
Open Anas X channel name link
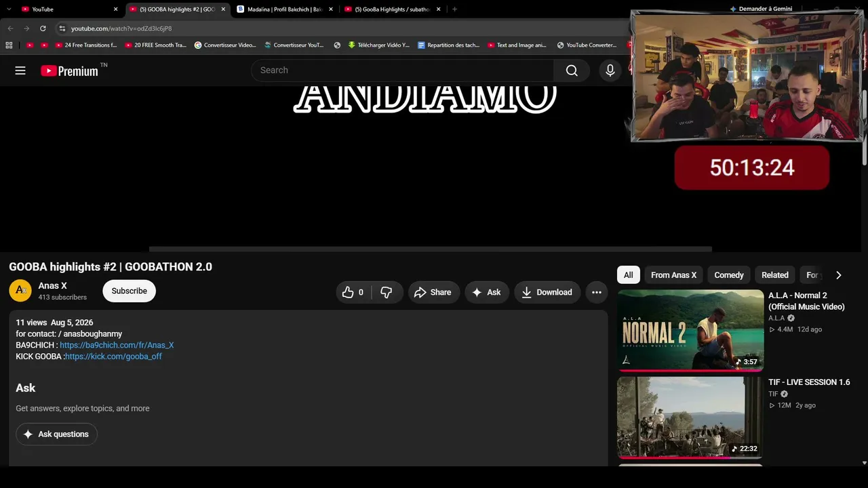(52, 286)
